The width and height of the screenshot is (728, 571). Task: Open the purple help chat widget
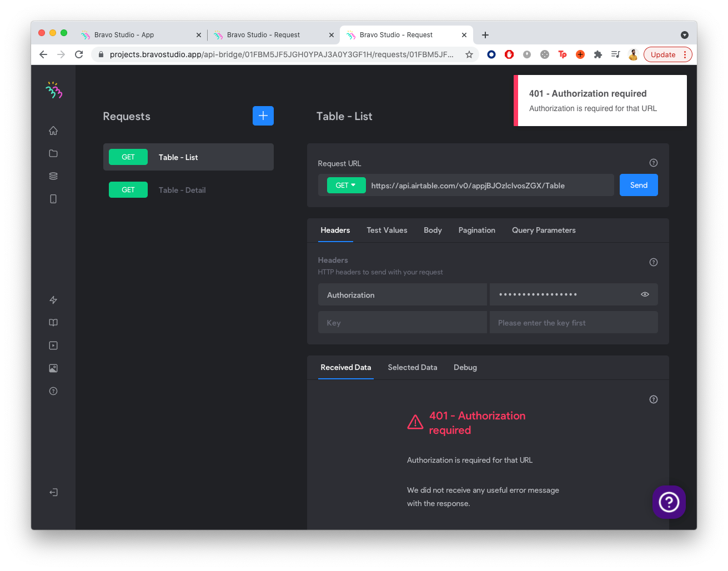click(669, 502)
